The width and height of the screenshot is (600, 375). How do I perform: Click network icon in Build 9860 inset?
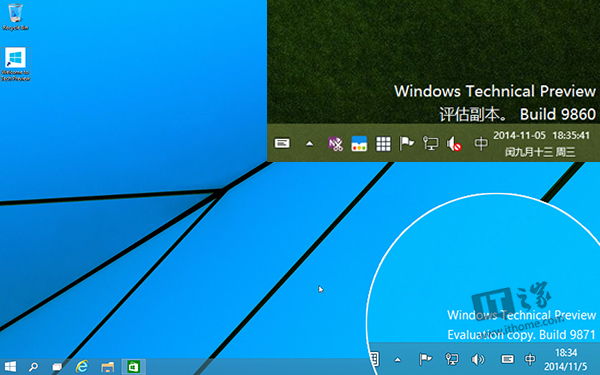pyautogui.click(x=430, y=143)
